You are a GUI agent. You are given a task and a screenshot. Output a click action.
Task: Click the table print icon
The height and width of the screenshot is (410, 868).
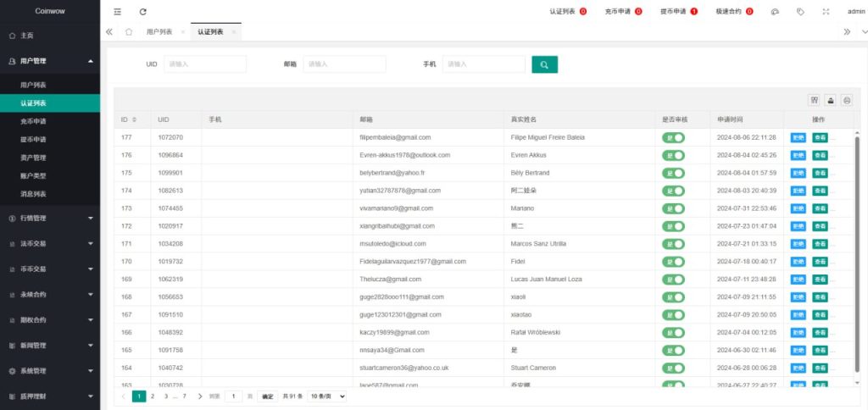(x=846, y=99)
